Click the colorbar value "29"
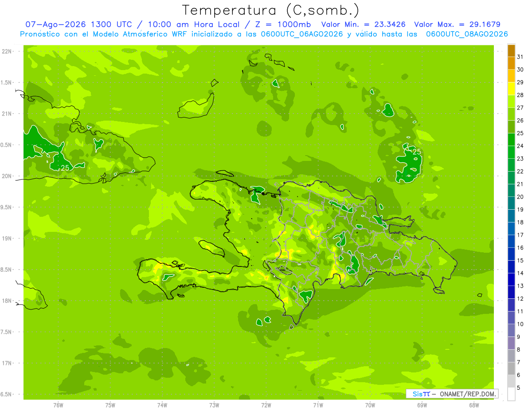 [520, 82]
